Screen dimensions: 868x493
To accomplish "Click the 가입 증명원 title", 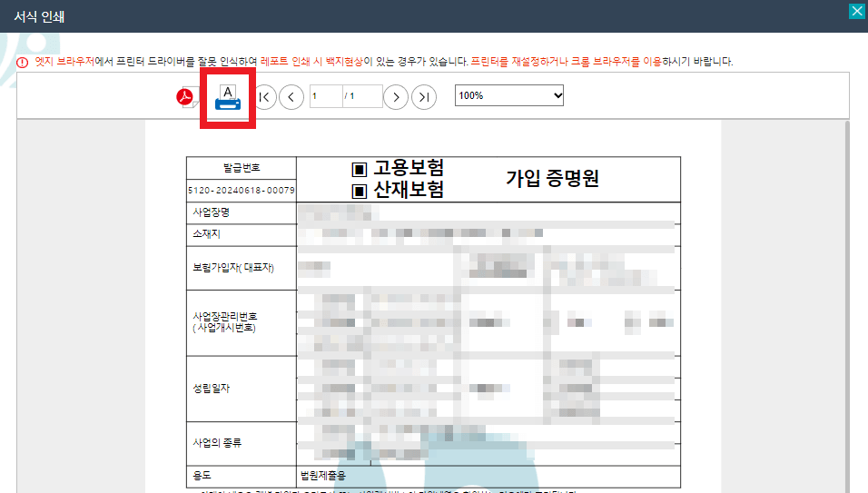I will (552, 178).
